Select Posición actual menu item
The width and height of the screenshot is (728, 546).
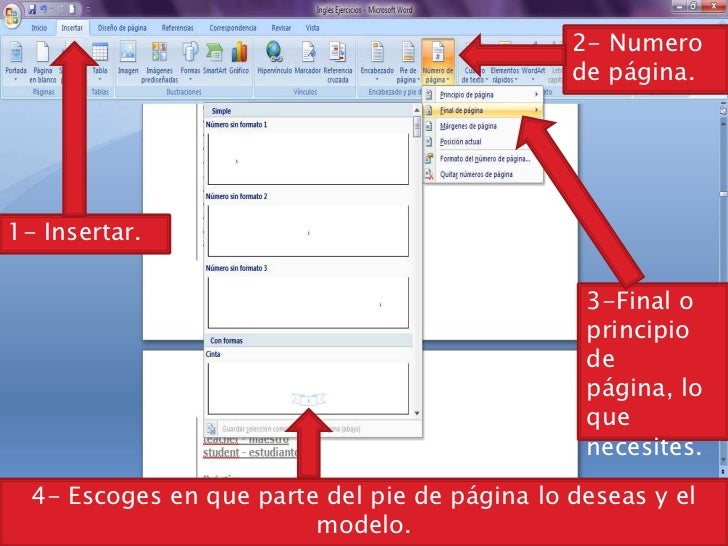tap(483, 142)
